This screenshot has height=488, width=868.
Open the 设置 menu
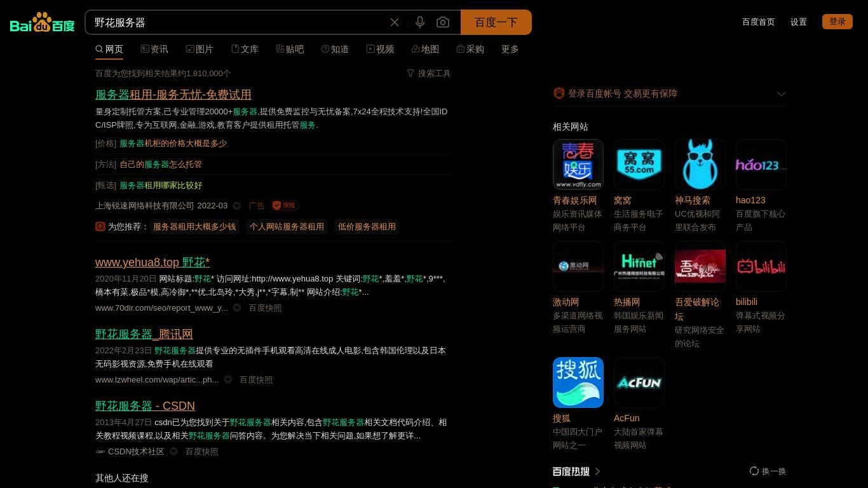799,22
